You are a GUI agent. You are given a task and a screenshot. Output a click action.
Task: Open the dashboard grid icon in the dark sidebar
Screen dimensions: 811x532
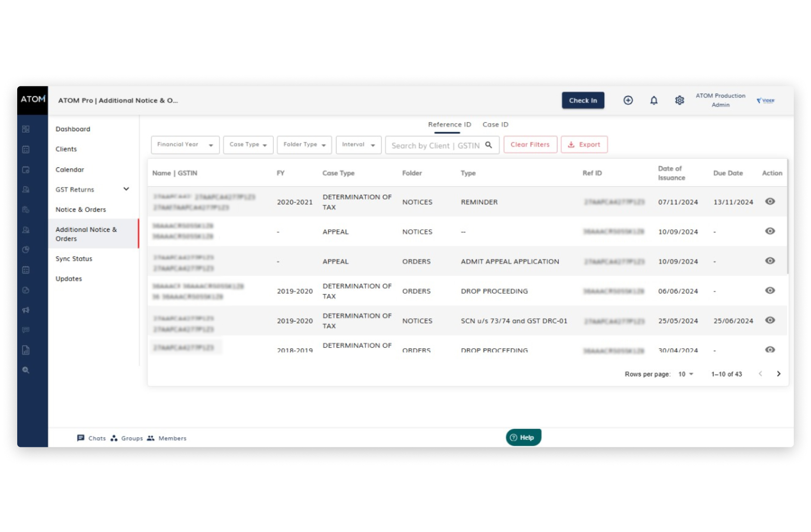(x=26, y=129)
